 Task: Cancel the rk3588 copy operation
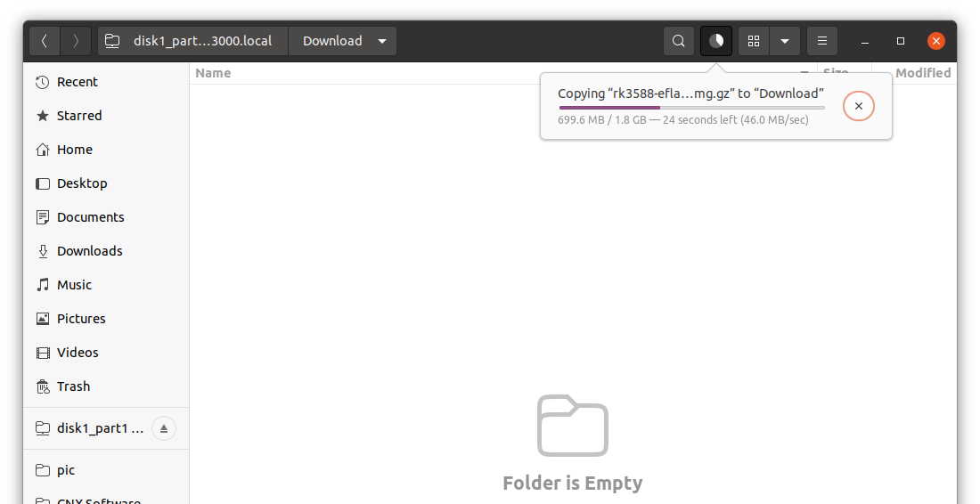tap(859, 106)
